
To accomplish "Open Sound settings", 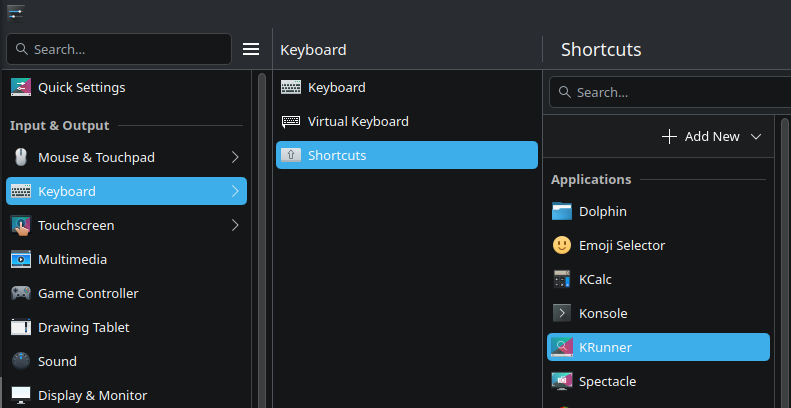I will click(x=126, y=361).
